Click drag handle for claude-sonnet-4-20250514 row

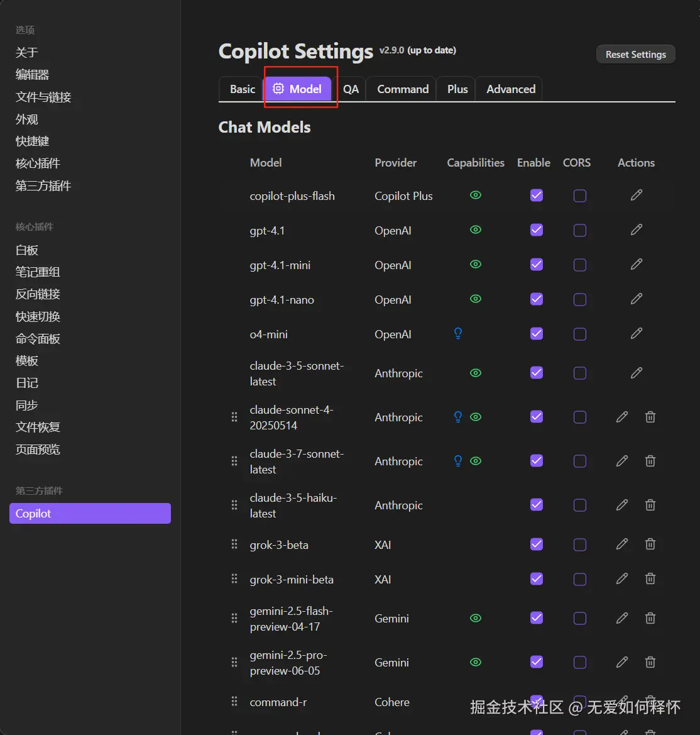pyautogui.click(x=234, y=417)
